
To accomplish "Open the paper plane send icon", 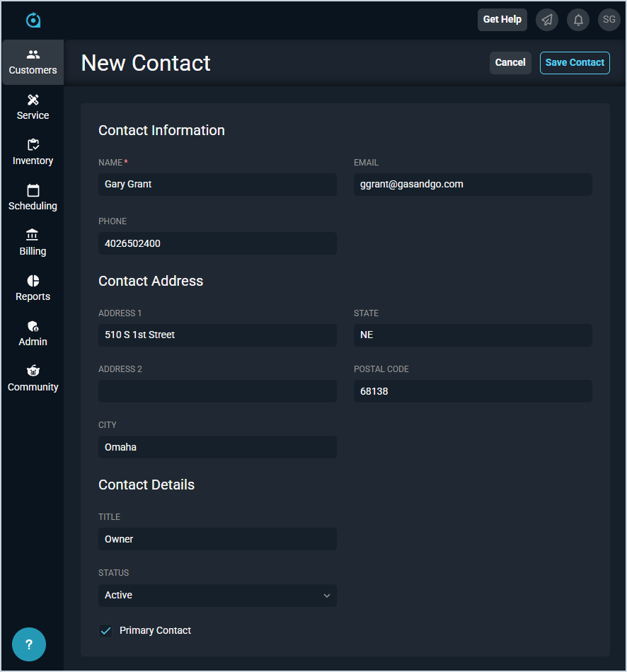I will (x=546, y=20).
